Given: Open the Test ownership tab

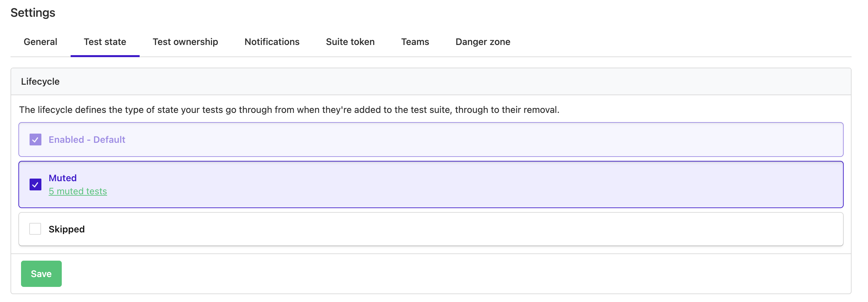Looking at the screenshot, I should [185, 42].
